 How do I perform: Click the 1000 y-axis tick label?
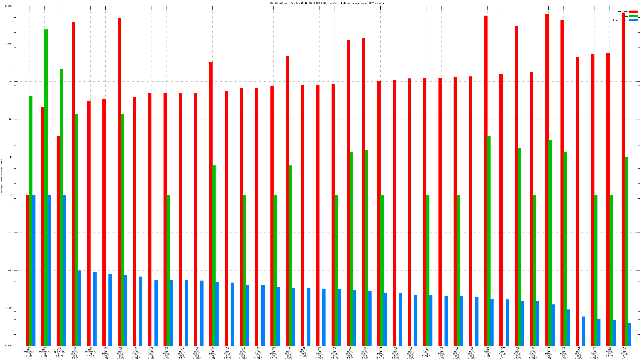[x=10, y=81]
